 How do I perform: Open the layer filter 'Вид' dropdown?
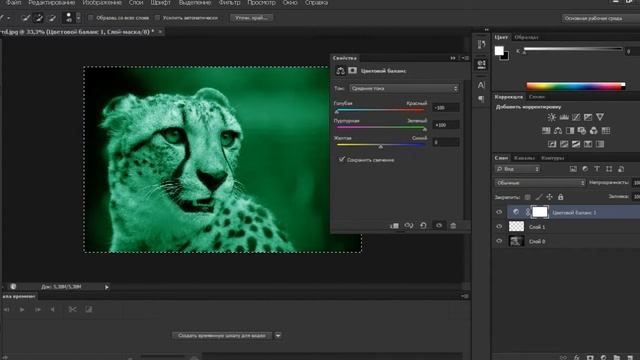pos(518,169)
